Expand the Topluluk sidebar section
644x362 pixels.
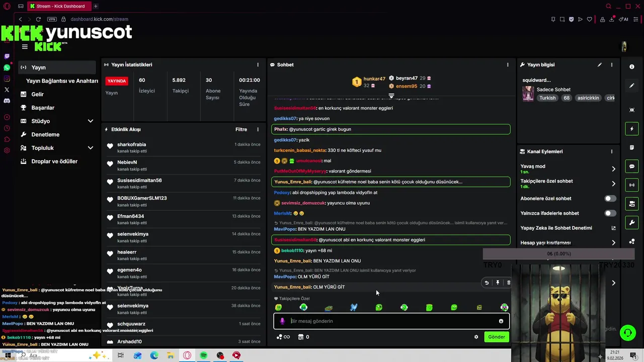(x=91, y=148)
